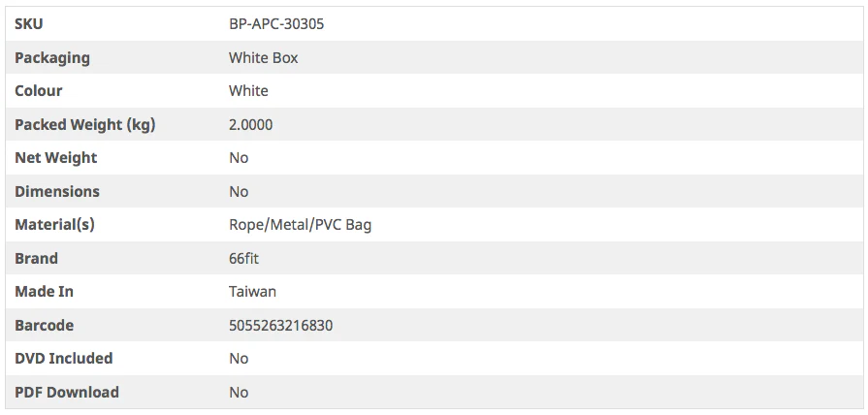Click the Barcode row label
Viewport: 868px width, 415px height.
pyautogui.click(x=45, y=326)
